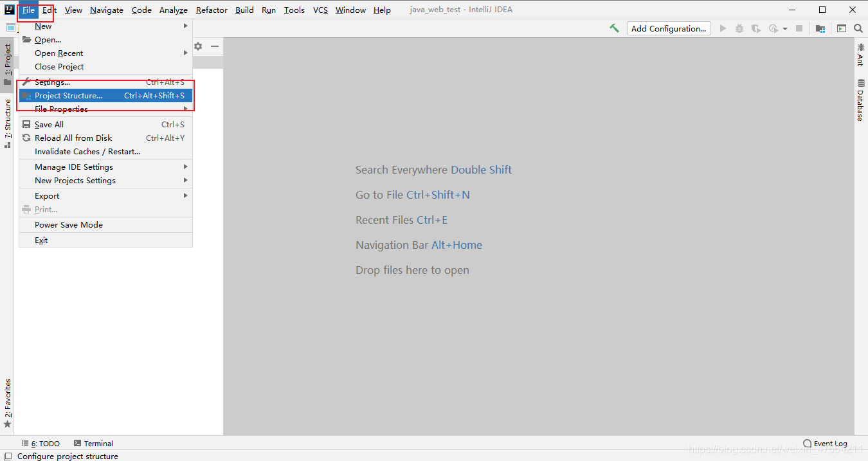
Task: Choose Exit from File menu
Action: pos(105,240)
